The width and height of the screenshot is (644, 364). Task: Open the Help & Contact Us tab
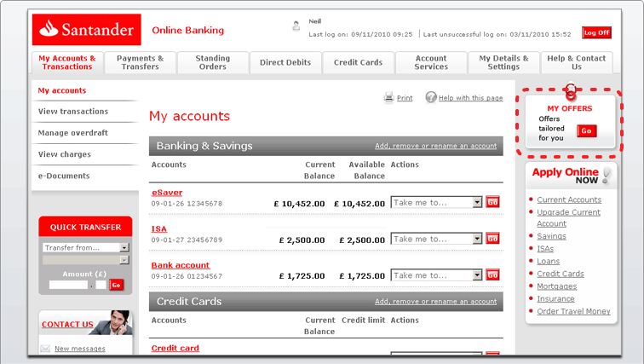(577, 62)
